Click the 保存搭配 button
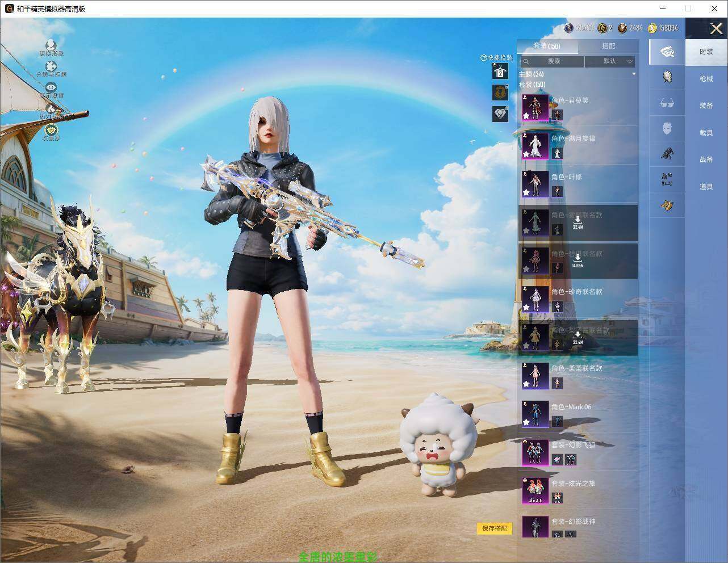The width and height of the screenshot is (728, 563). pyautogui.click(x=494, y=528)
